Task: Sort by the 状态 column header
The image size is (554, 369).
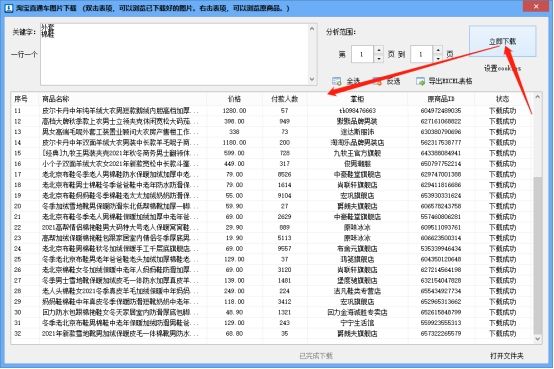Action: 503,99
